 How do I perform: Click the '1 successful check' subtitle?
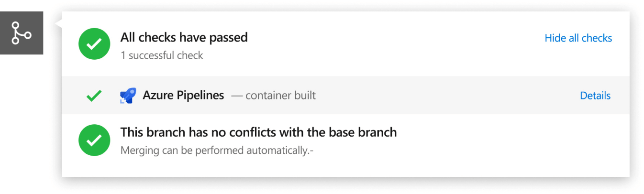pyautogui.click(x=162, y=55)
